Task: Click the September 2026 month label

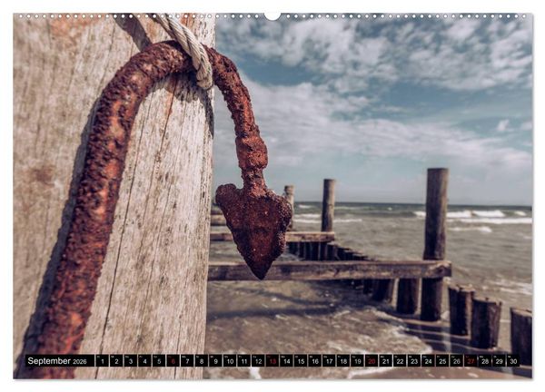Action: (x=57, y=361)
